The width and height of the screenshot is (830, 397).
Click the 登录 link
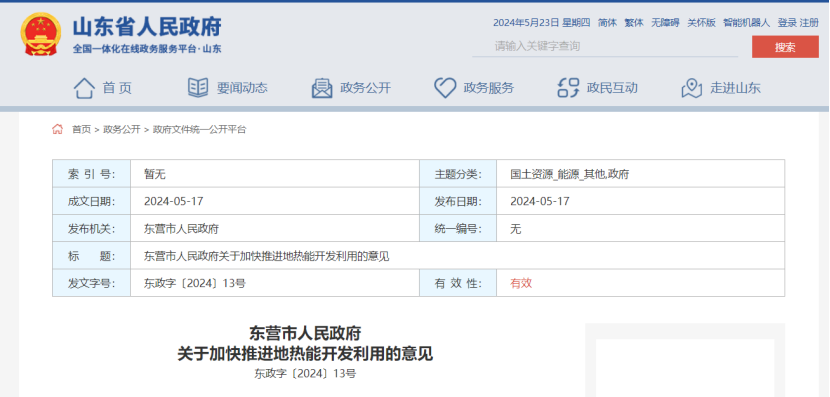coord(787,23)
